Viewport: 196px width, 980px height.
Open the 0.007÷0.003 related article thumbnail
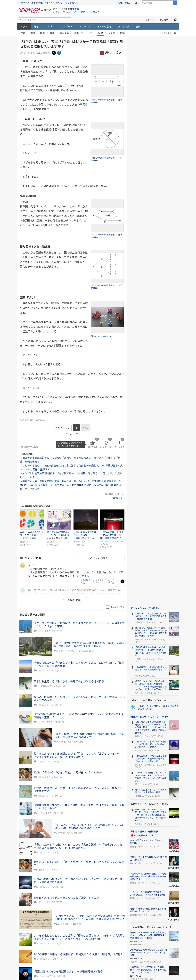click(x=32, y=519)
